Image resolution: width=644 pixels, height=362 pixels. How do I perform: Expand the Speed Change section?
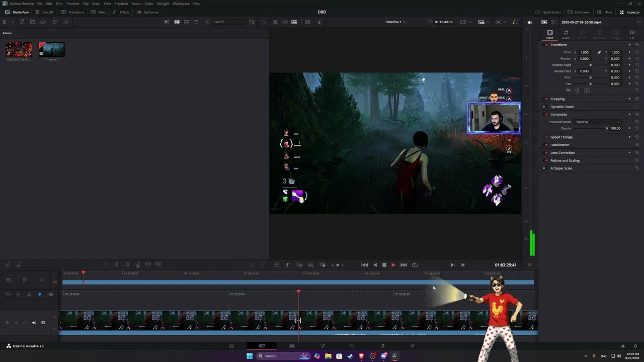561,137
